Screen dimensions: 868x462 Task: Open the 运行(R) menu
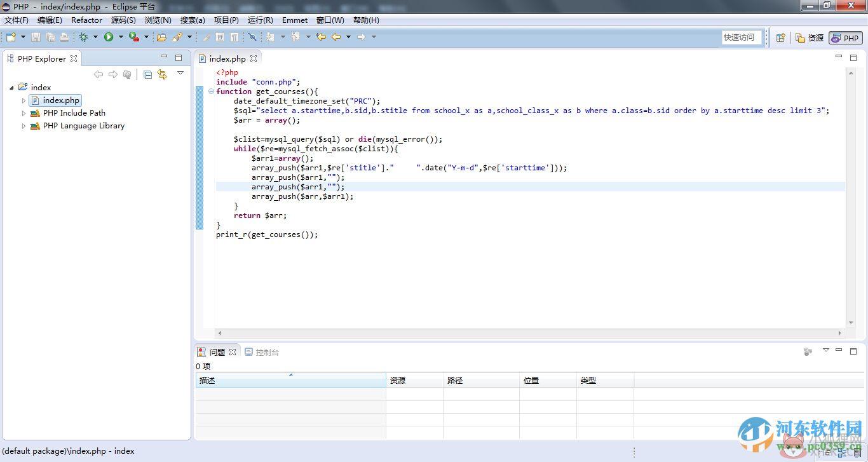(260, 20)
